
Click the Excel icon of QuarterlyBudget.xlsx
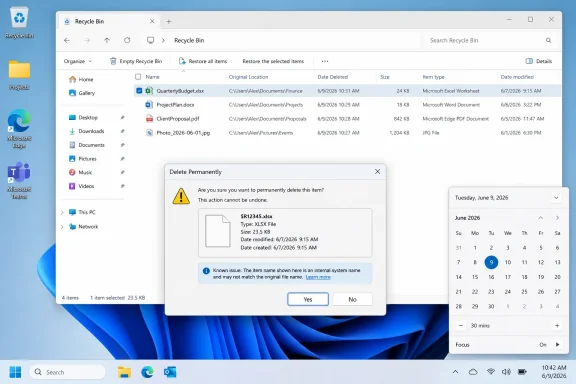point(149,91)
